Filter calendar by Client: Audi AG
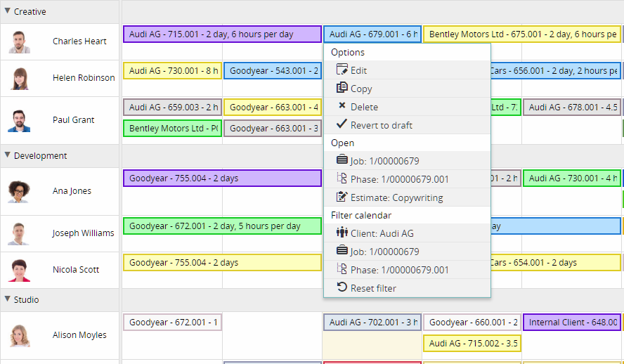This screenshot has width=624, height=364. tap(407, 233)
